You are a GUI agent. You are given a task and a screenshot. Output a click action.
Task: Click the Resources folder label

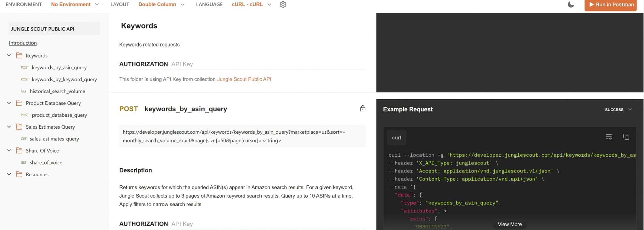click(x=37, y=174)
